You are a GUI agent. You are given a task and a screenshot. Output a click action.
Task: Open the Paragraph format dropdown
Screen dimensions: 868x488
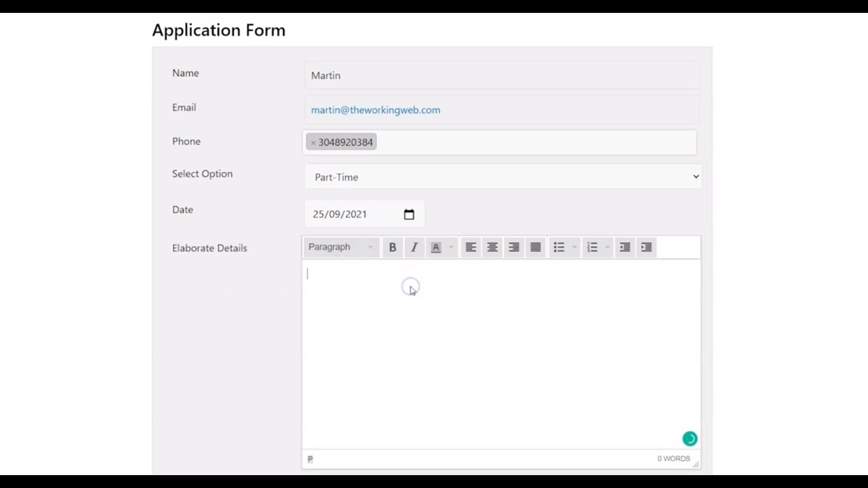pos(340,247)
